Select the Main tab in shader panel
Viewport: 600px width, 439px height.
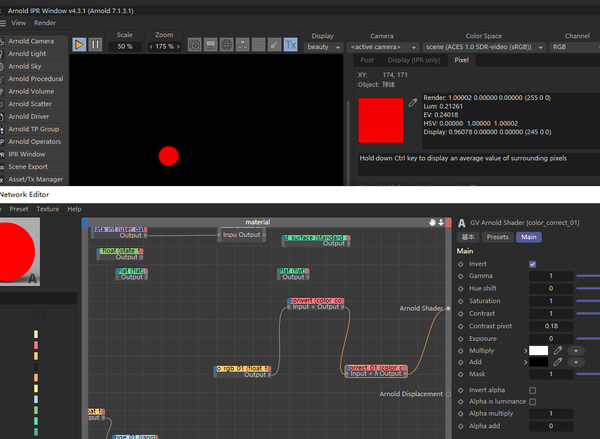click(528, 237)
